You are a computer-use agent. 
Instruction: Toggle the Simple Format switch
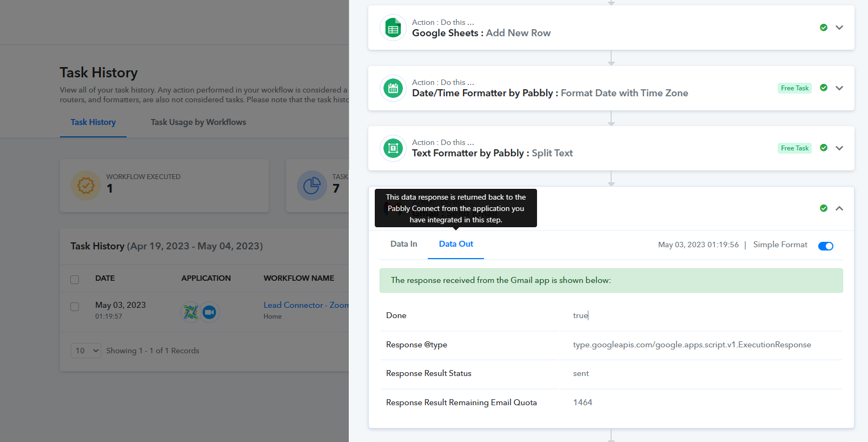point(826,246)
